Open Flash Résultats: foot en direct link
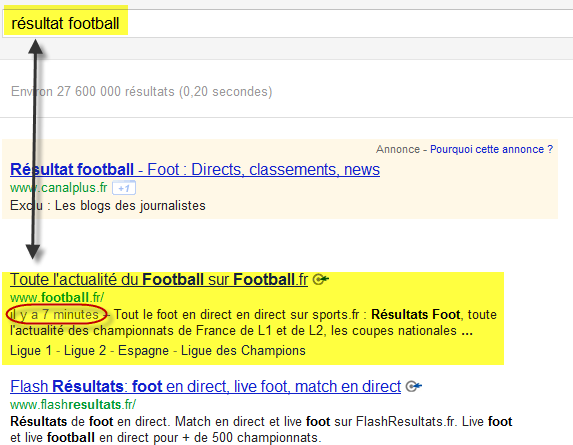This screenshot has height=445, width=573. coord(205,386)
